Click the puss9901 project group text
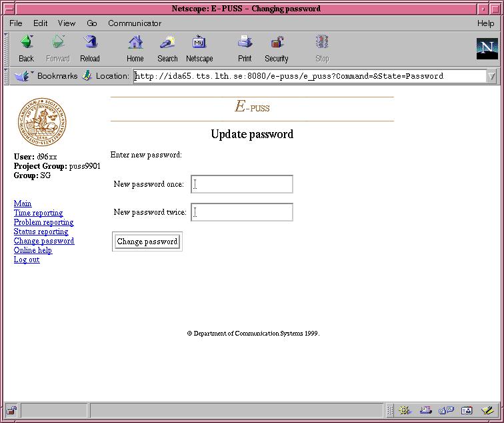 coord(85,166)
